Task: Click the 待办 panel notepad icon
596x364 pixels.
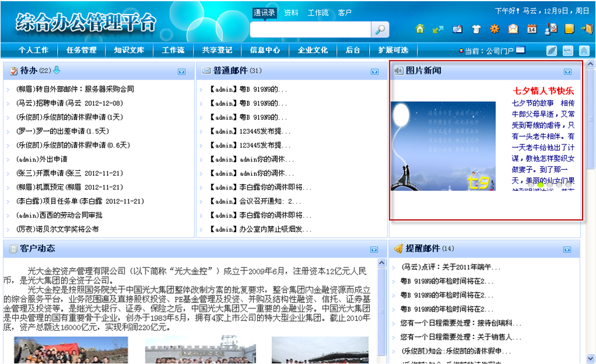Action: 14,70
